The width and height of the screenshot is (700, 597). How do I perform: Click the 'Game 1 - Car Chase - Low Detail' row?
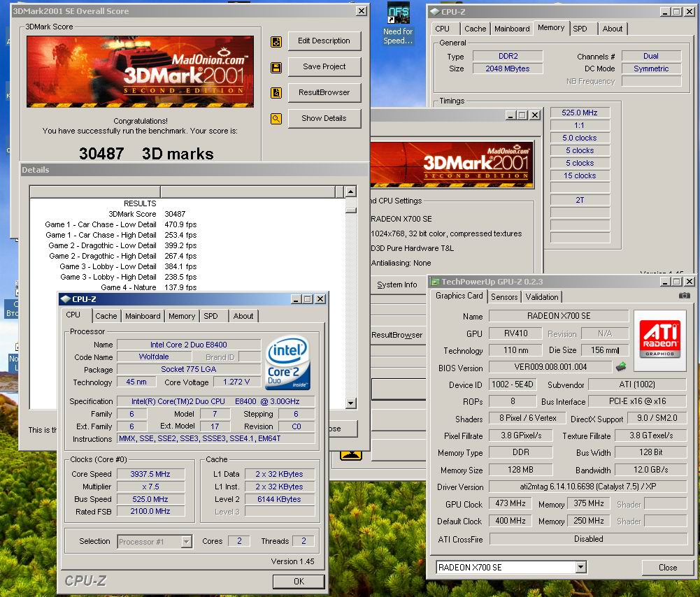(120, 224)
